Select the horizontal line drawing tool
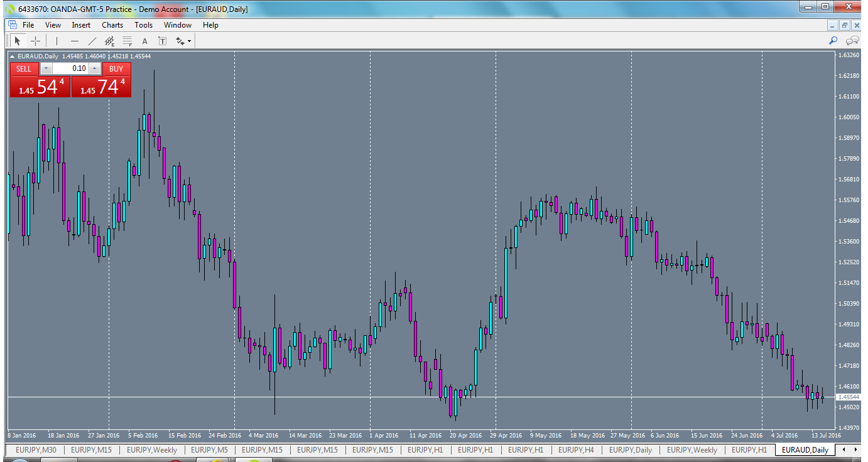This screenshot has width=868, height=462. click(x=74, y=40)
